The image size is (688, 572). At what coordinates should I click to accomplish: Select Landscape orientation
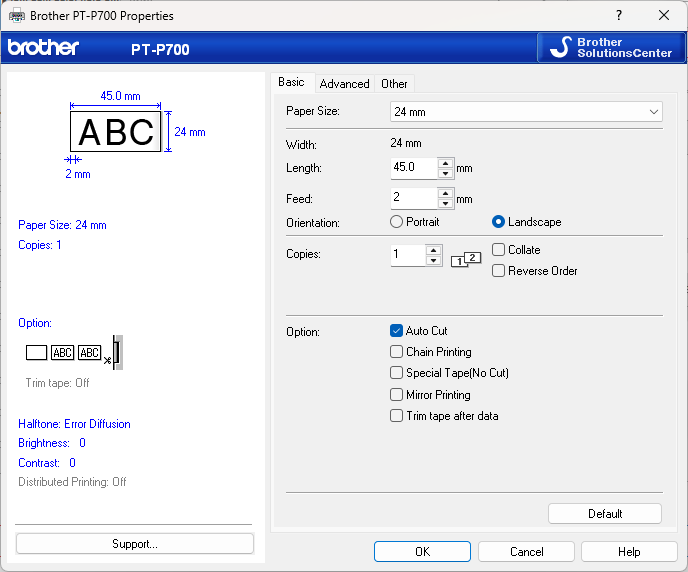point(527,222)
